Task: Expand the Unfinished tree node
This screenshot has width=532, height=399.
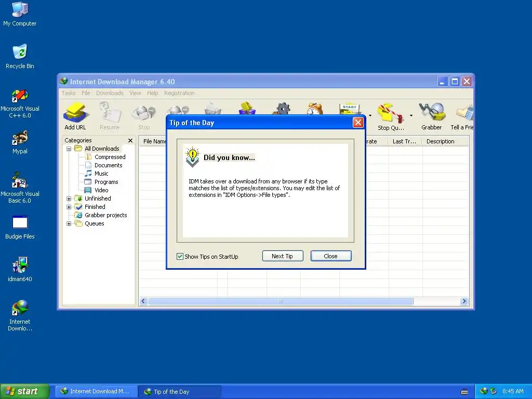Action: point(69,198)
